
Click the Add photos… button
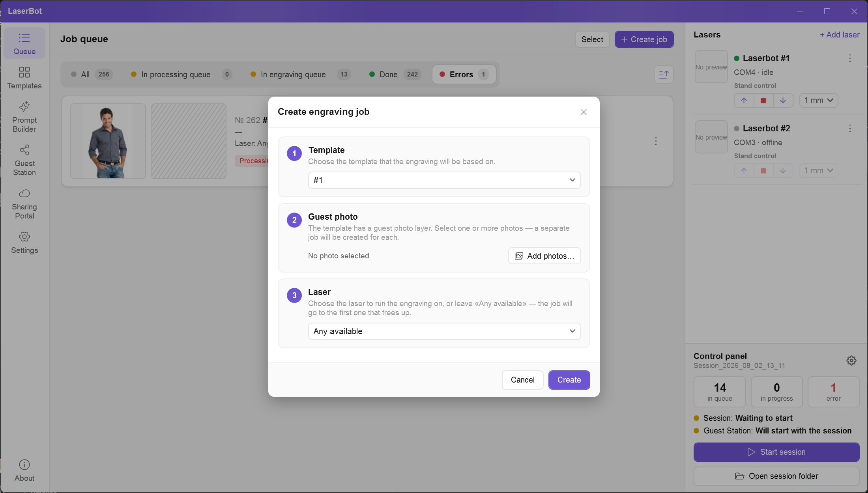click(x=544, y=256)
